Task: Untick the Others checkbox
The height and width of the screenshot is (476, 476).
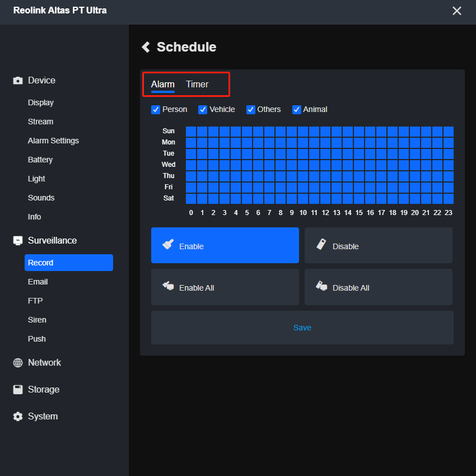Action: tap(250, 110)
